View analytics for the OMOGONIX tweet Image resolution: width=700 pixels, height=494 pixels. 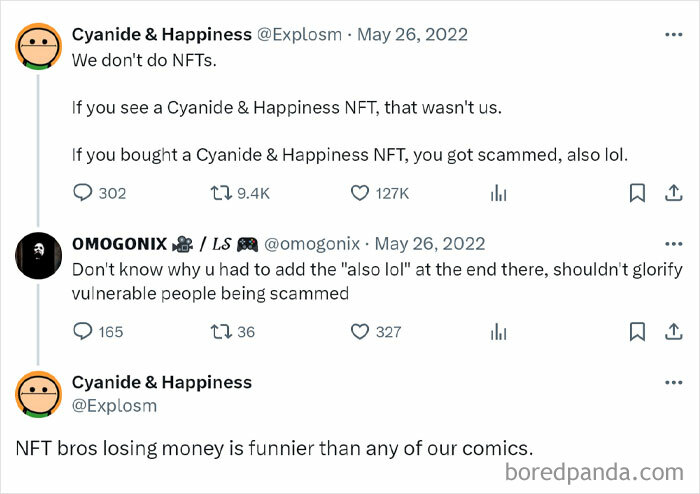pyautogui.click(x=499, y=331)
